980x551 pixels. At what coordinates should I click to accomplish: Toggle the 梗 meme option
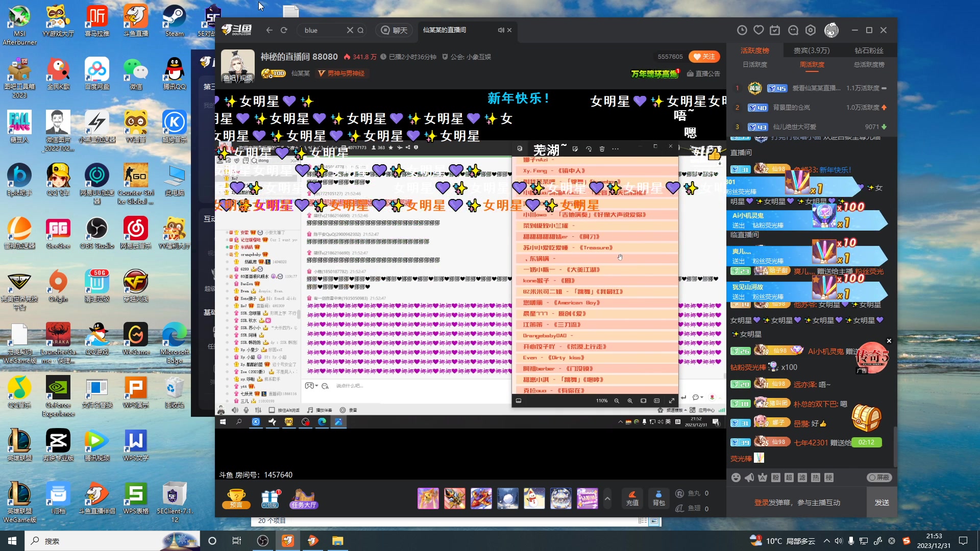828,478
